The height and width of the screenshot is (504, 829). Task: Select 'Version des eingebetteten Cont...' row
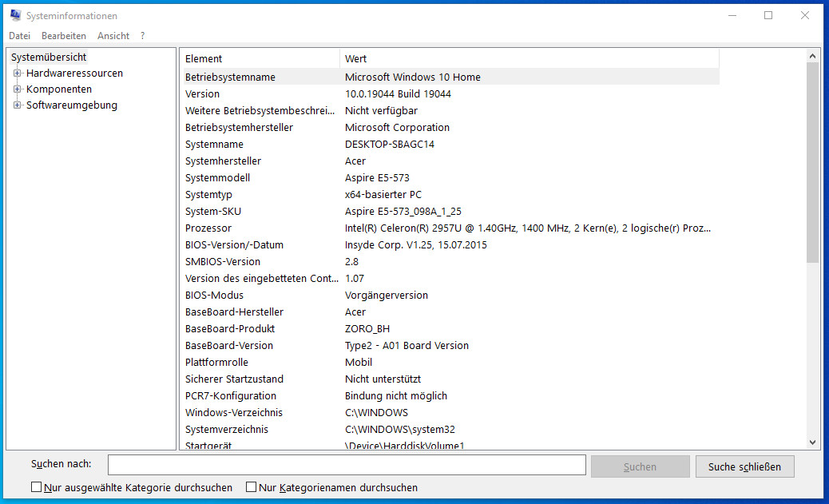click(x=451, y=279)
